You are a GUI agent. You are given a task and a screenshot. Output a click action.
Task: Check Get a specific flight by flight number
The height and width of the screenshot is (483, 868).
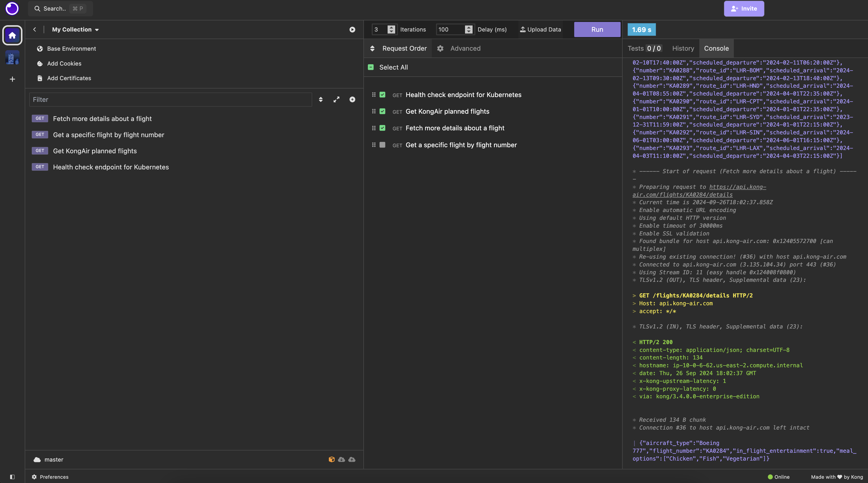pos(383,145)
